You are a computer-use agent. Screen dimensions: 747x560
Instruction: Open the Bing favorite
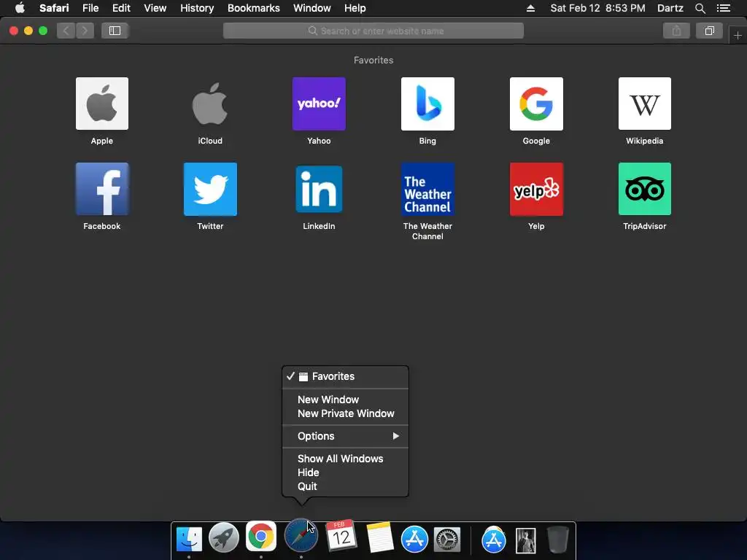427,104
